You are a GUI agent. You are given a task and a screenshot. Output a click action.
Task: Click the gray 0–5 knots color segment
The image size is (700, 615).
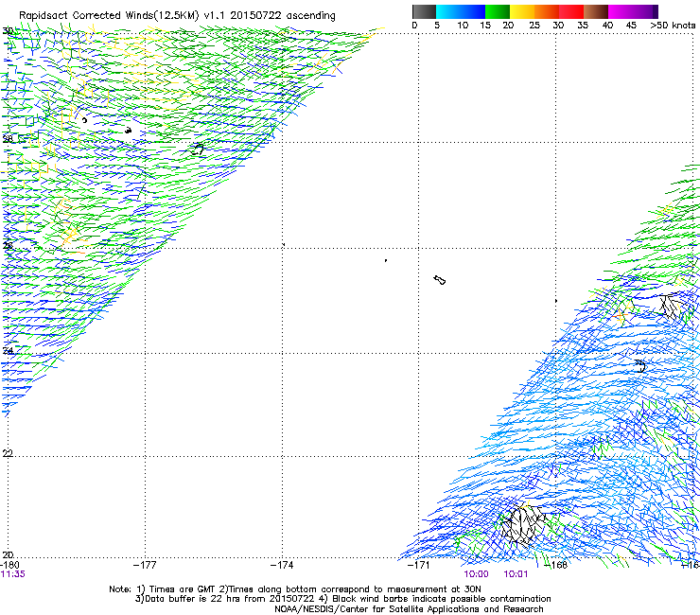tap(424, 11)
